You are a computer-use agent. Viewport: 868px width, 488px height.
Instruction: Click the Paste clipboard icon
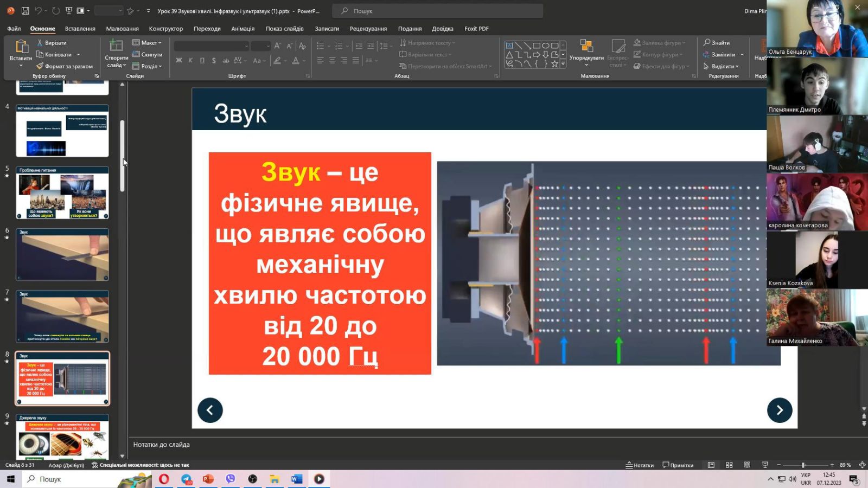click(x=21, y=47)
